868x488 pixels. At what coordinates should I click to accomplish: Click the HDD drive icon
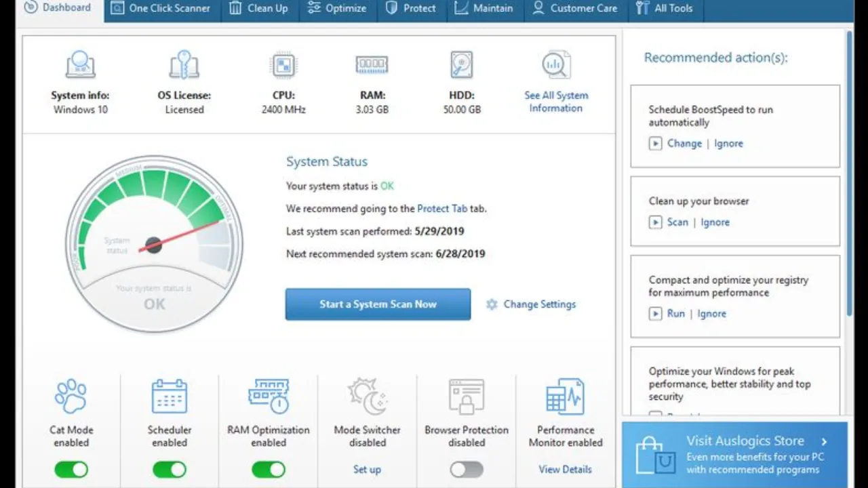coord(462,65)
